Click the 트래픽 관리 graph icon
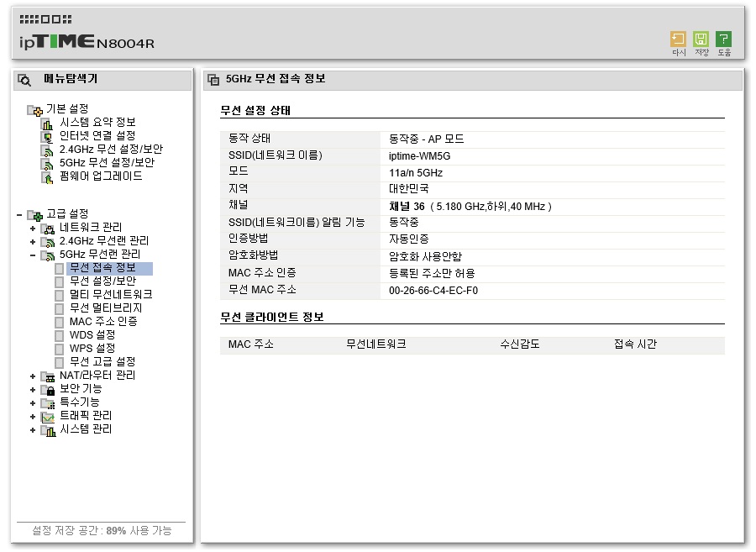Viewport: 756px width, 552px height. [48, 417]
